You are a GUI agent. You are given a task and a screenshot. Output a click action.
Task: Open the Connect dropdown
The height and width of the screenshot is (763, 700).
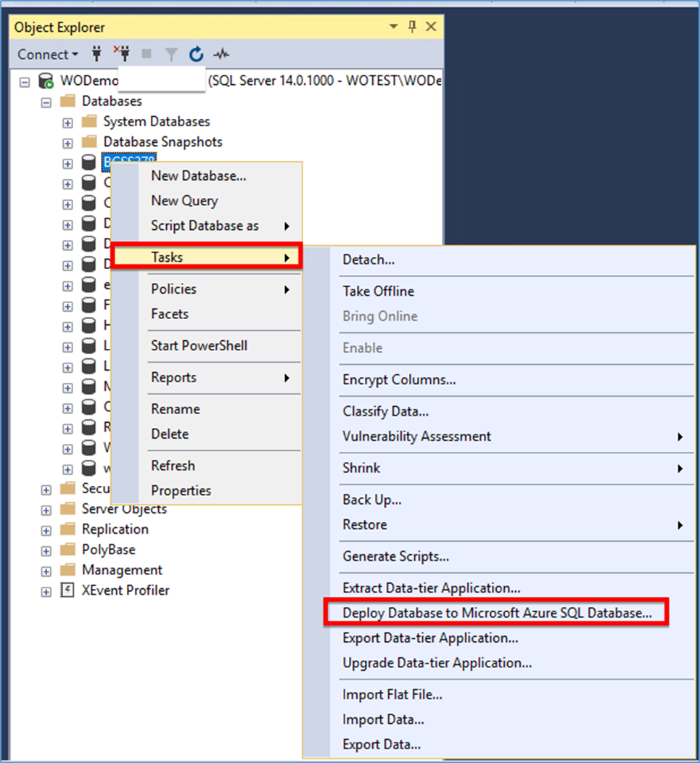click(47, 54)
